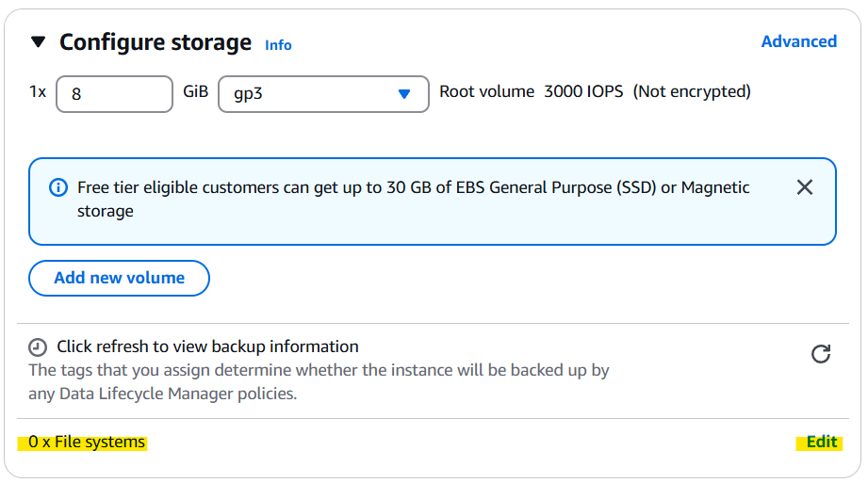Viewport: 868px width, 483px height.
Task: Dismiss the free tier eligible banner
Action: pos(804,187)
